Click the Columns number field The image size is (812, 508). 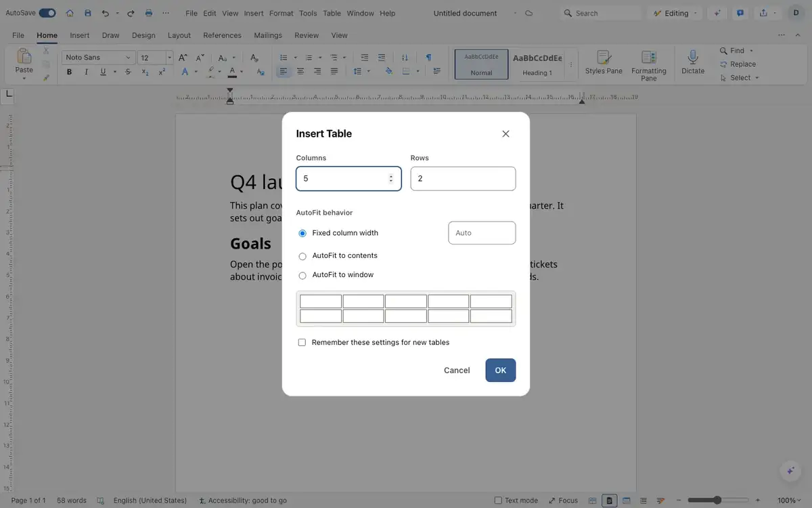click(x=348, y=179)
